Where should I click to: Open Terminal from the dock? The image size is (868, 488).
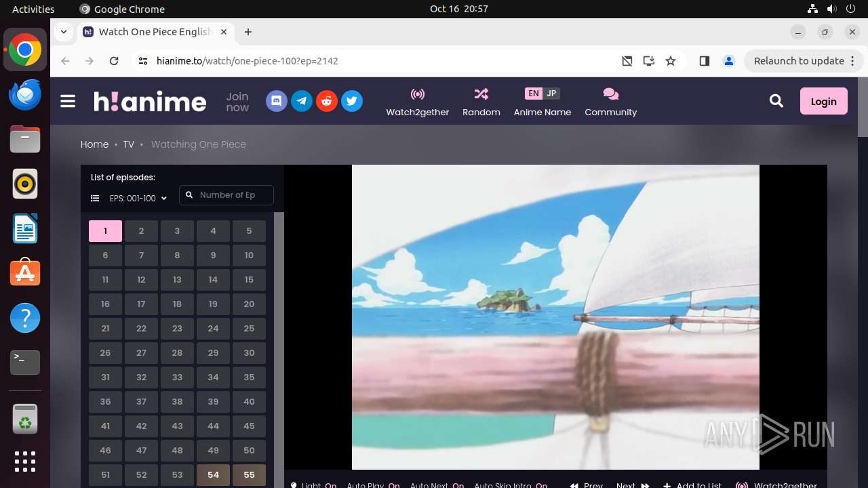[25, 363]
